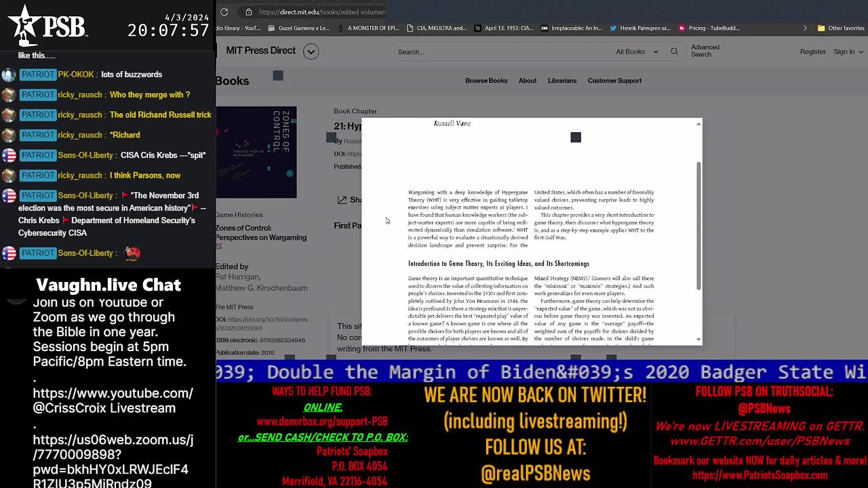Expand the bookmarks overflow chevron

click(805, 28)
